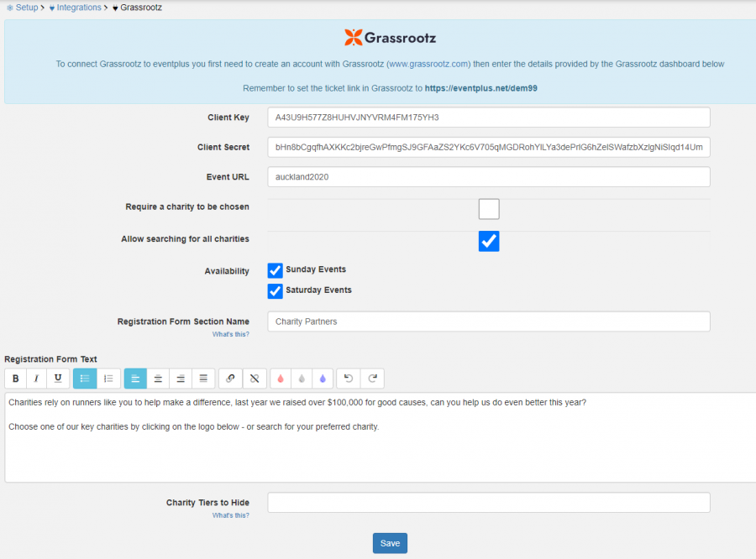Viewport: 756px width, 559px height.
Task: Insert a hyperlink in the form text
Action: click(230, 378)
